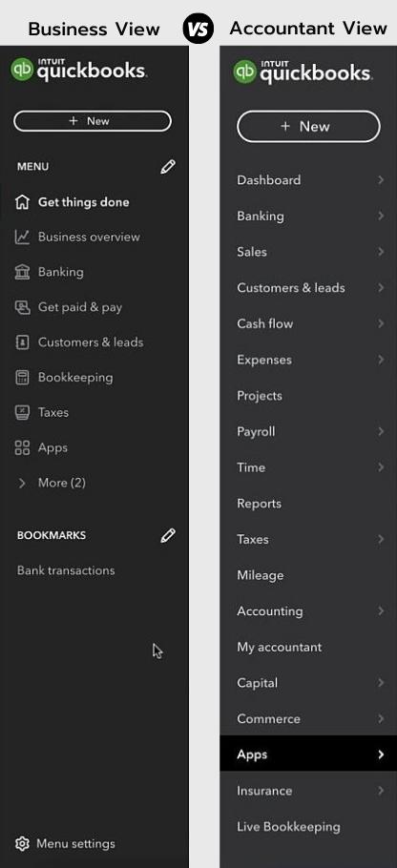Open Reports in Accountant View menu
The image size is (397, 868).
click(x=260, y=504)
